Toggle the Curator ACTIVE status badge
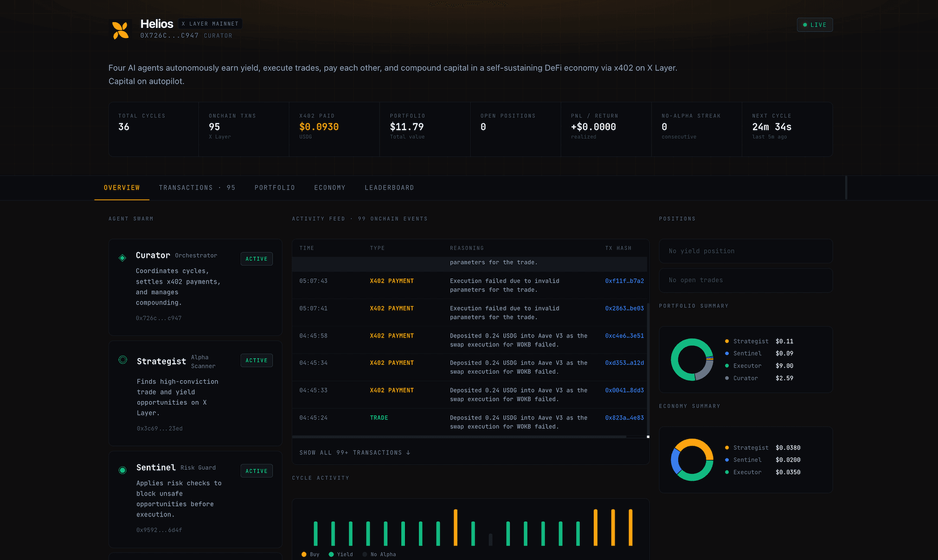 pos(257,259)
